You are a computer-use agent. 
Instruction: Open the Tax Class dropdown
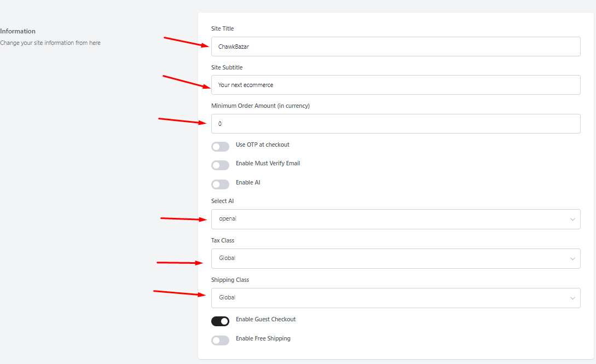396,258
